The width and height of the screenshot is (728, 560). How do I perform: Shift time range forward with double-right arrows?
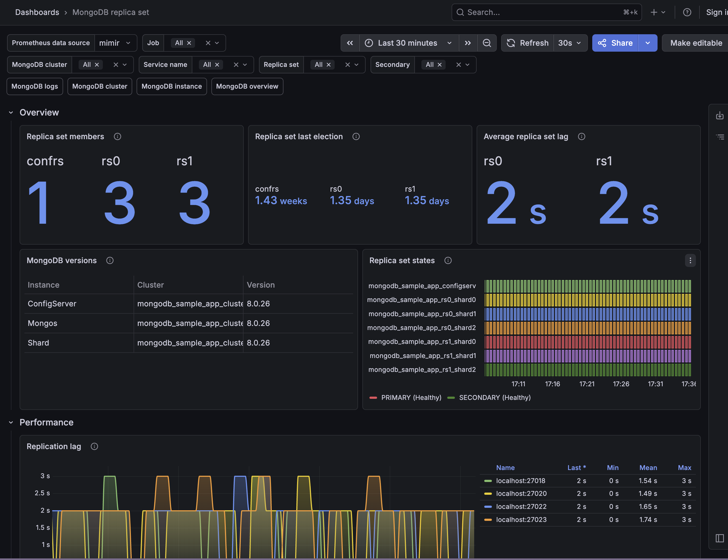pos(468,43)
